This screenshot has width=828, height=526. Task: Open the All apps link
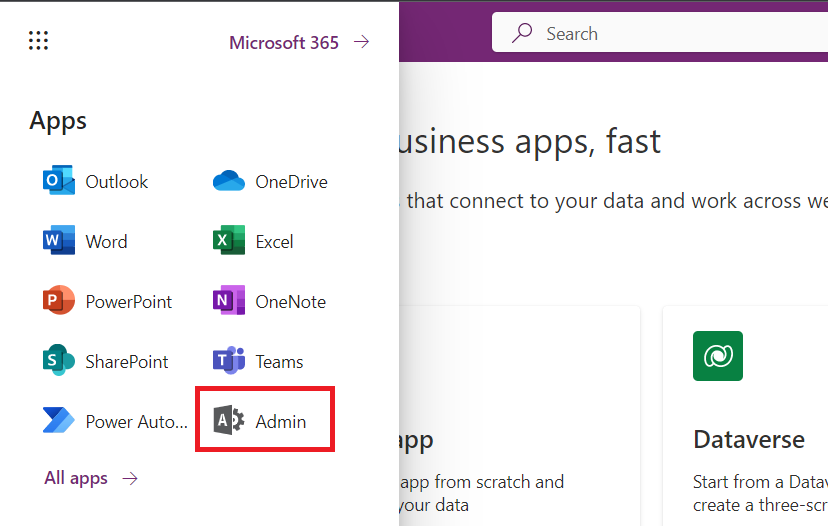76,478
